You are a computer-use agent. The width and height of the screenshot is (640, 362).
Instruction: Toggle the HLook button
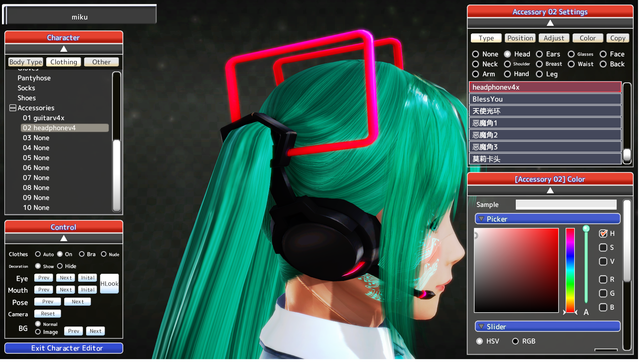(x=109, y=284)
